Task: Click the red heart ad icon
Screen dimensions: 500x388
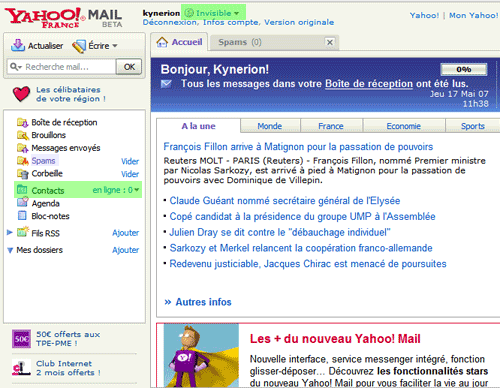Action: pos(21,94)
